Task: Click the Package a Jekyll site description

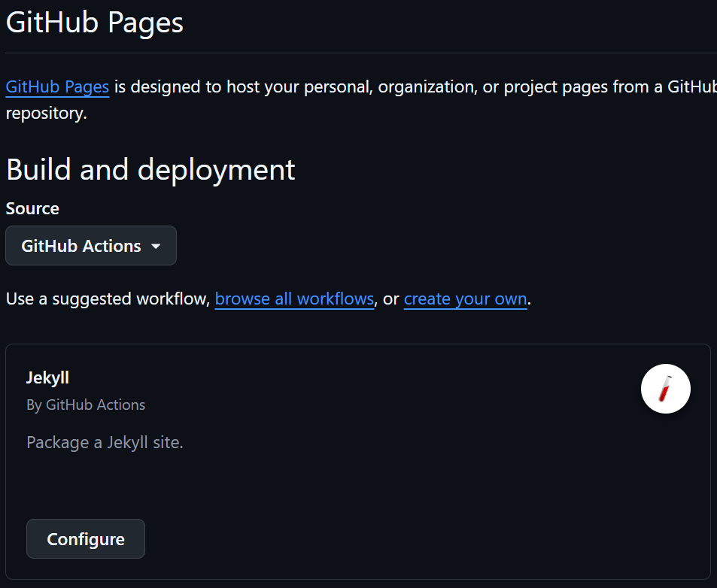Action: (x=105, y=442)
